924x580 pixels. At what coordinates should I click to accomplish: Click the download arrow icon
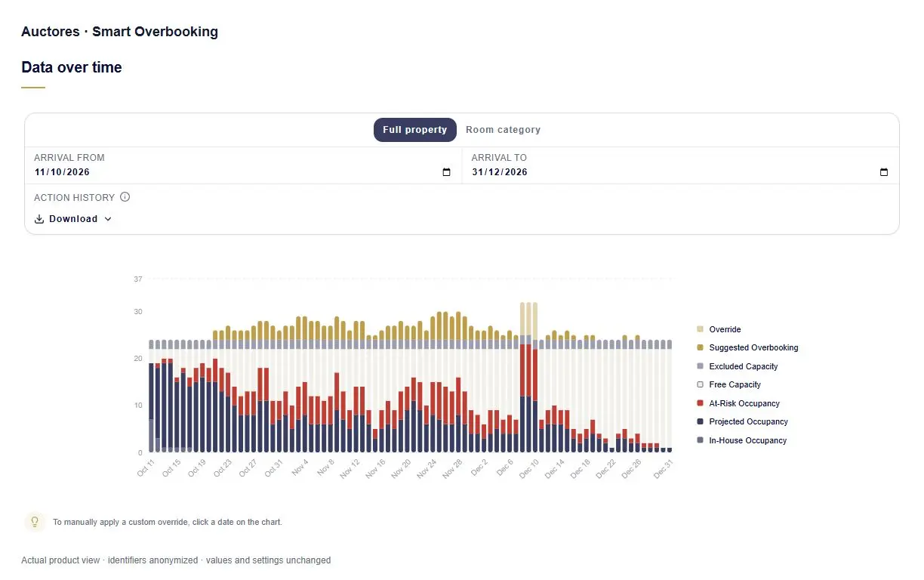point(39,219)
